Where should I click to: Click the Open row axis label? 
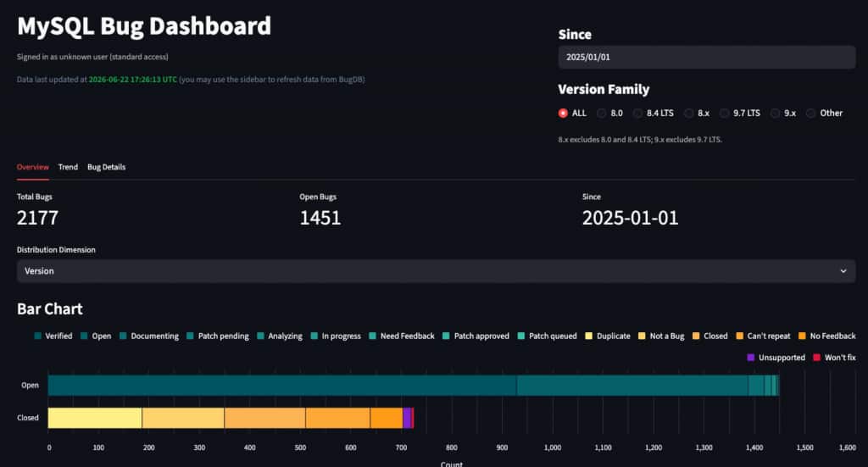[30, 385]
